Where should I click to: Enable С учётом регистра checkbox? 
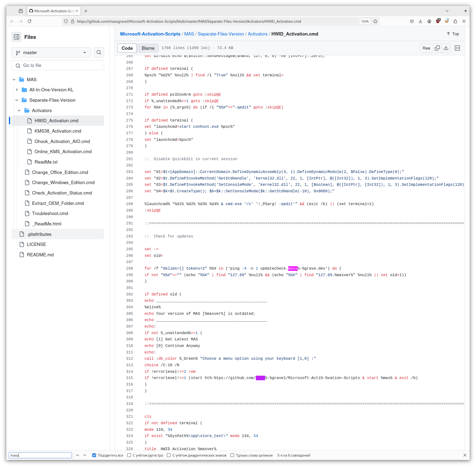(x=129, y=455)
